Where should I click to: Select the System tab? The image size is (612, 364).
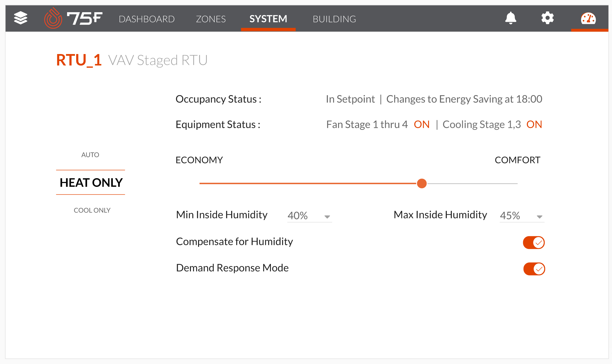click(268, 19)
